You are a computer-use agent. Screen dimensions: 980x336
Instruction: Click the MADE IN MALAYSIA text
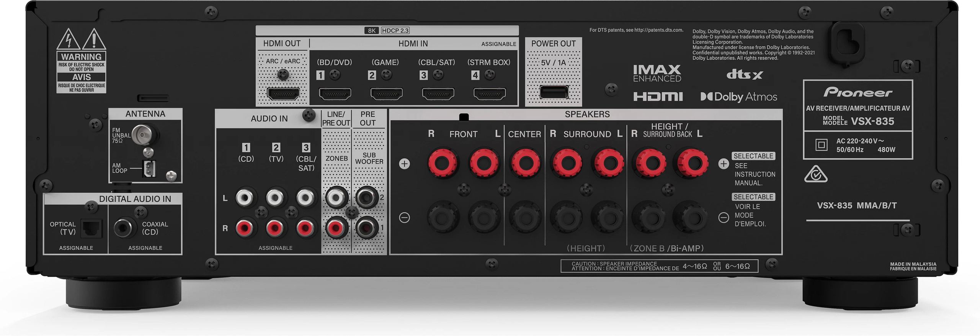[x=913, y=264]
